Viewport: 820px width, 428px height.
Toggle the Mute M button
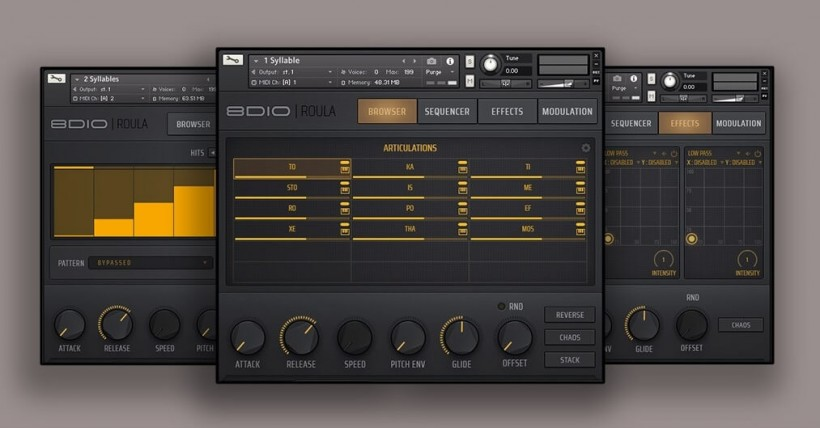tap(470, 83)
